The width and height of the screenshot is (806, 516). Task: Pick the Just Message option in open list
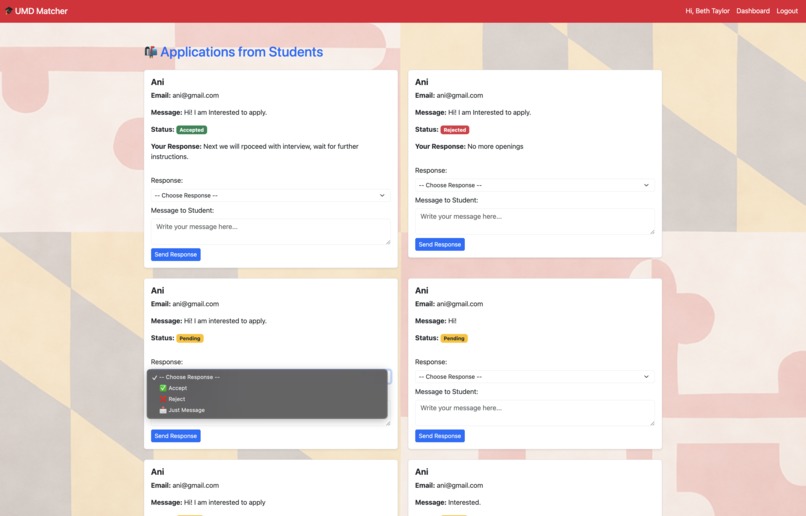(182, 410)
